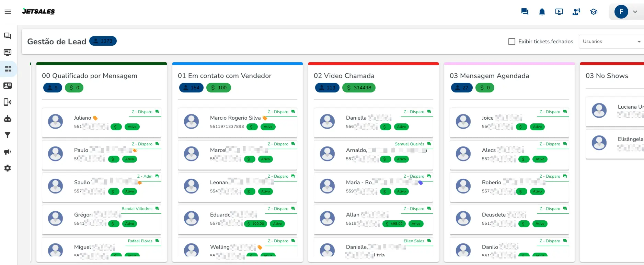The image size is (644, 265).
Task: Open the chatbot robot sidebar icon
Action: point(8,119)
